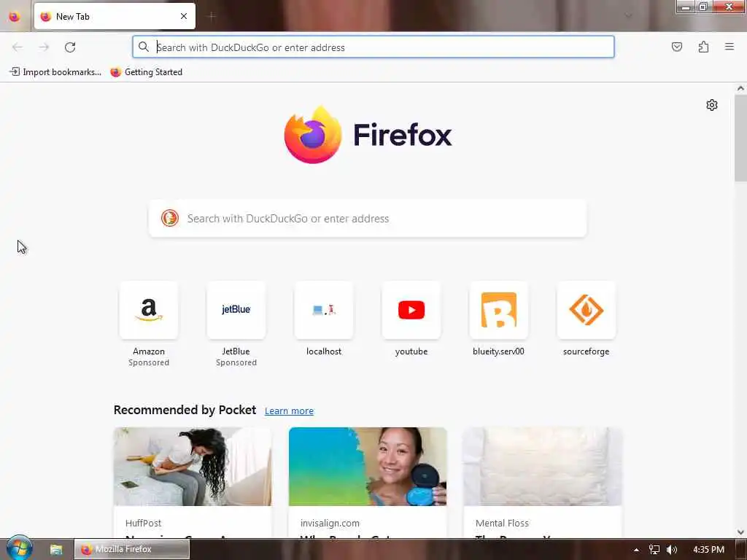Open the Save to Pocket icon

point(676,47)
